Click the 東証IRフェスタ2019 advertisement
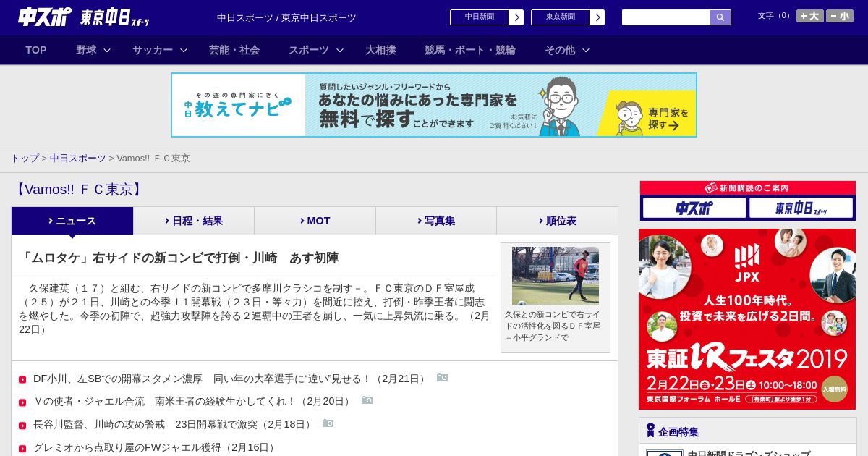The width and height of the screenshot is (868, 456). [747, 319]
